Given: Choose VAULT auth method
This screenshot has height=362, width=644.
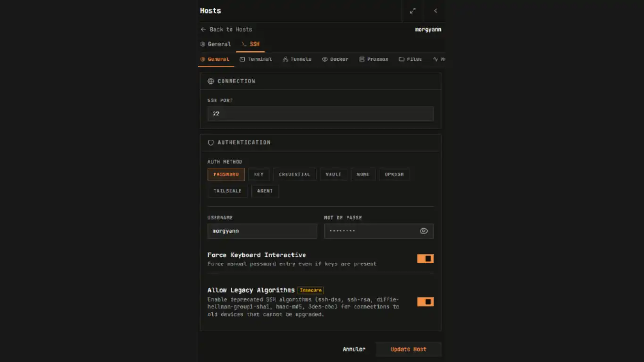Looking at the screenshot, I should 333,174.
